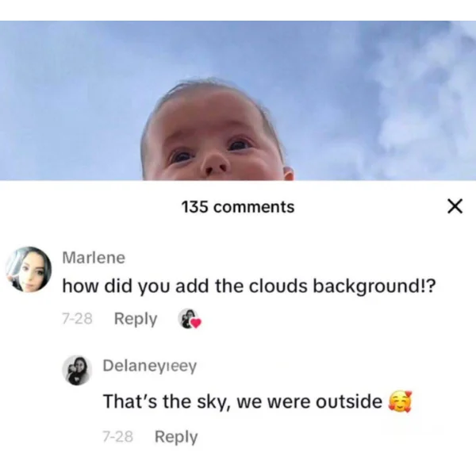Image resolution: width=476 pixels, height=476 pixels.
Task: Open Marlene's profile picture
Action: [x=29, y=270]
